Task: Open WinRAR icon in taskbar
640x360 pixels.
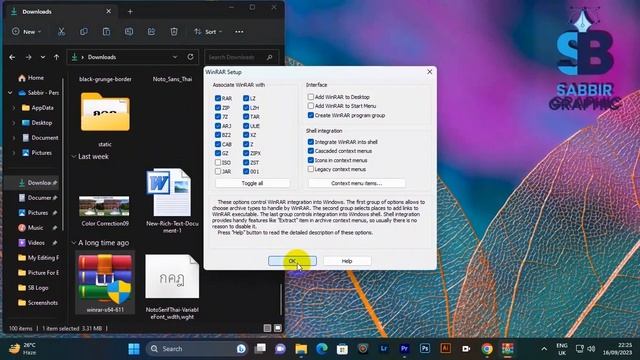Action: (507, 349)
